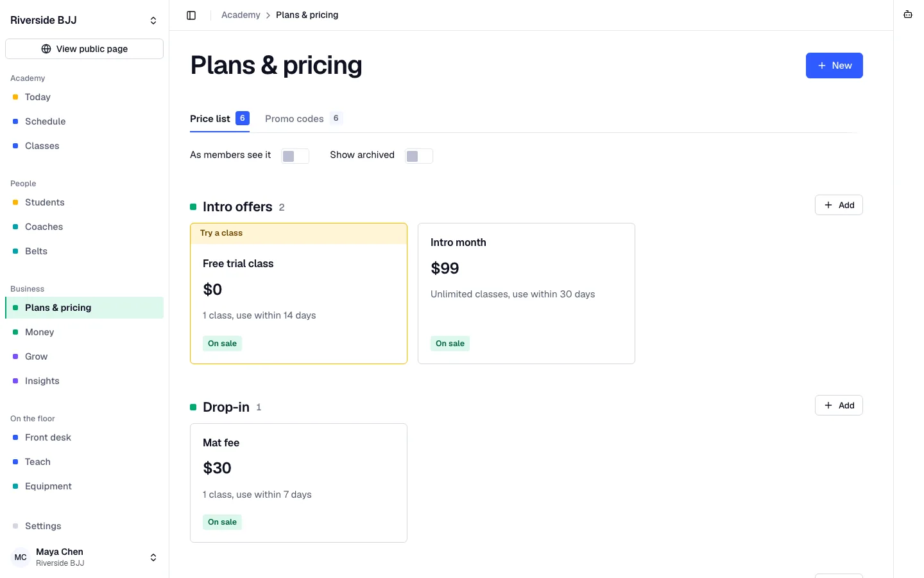Add a plan to the Drop-in section
924x578 pixels.
pos(839,405)
